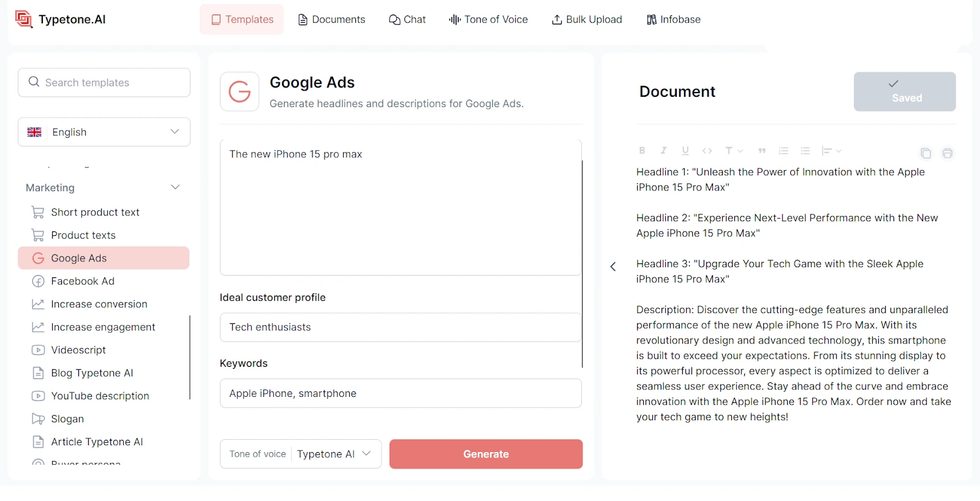Click the Ideal customer profile field
The height and width of the screenshot is (501, 980).
pyautogui.click(x=401, y=327)
